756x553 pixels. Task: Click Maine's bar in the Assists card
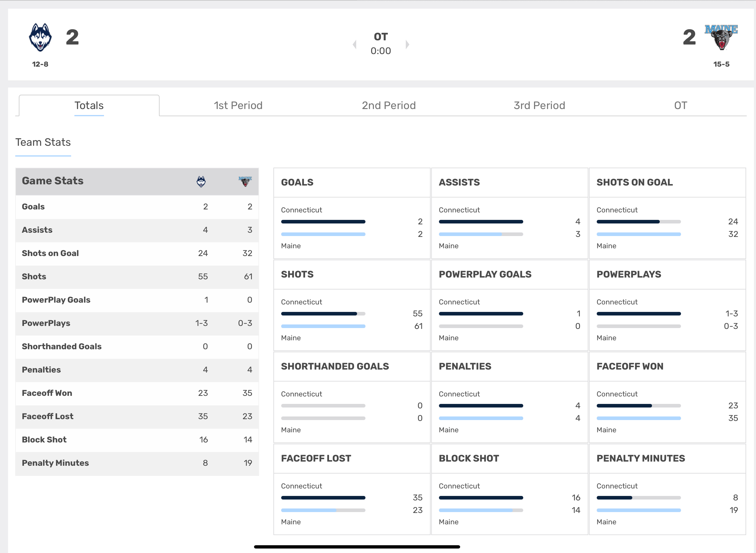coord(481,234)
